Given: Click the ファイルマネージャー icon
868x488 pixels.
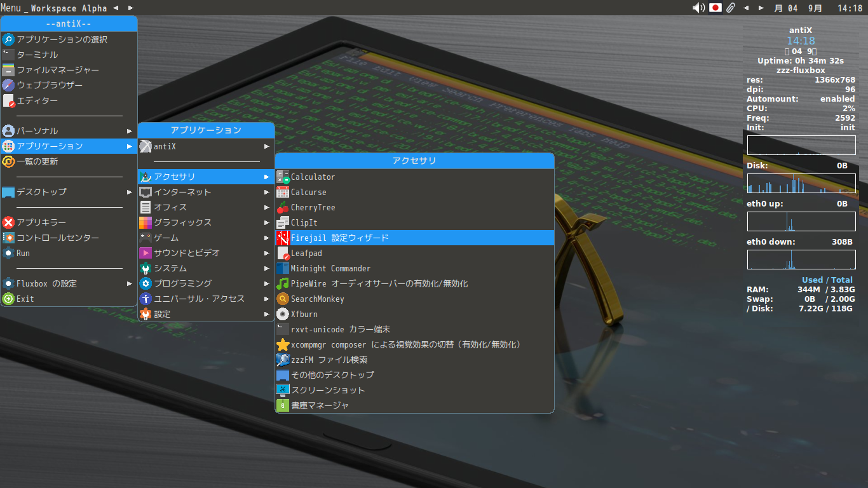Looking at the screenshot, I should tap(8, 70).
